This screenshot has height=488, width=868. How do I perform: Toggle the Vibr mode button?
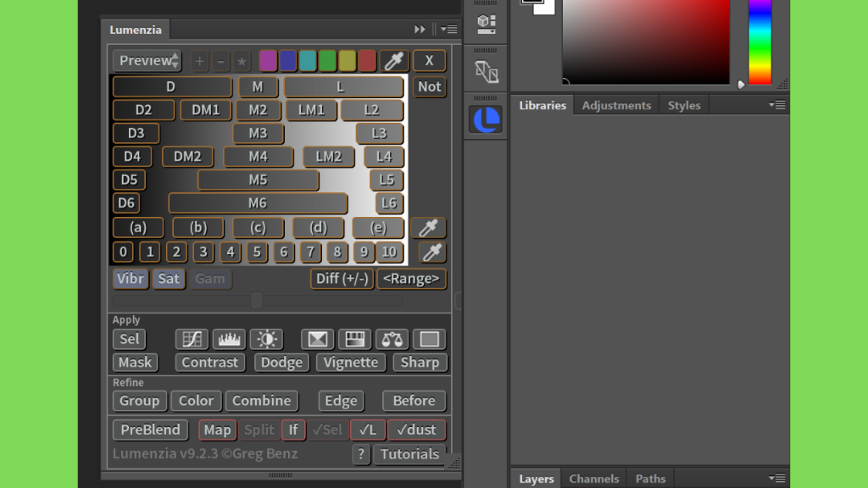point(131,278)
